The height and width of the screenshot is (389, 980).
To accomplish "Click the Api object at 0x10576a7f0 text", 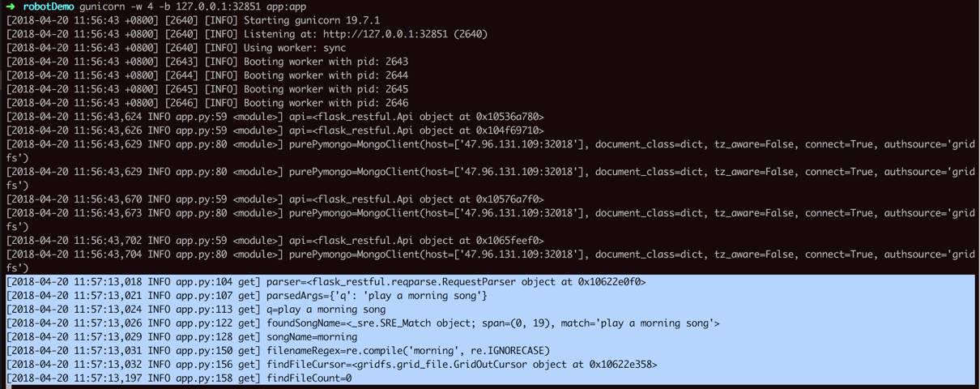I will [x=416, y=199].
